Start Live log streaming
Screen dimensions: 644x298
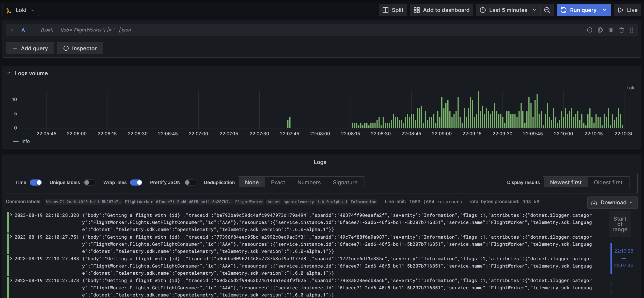click(627, 10)
